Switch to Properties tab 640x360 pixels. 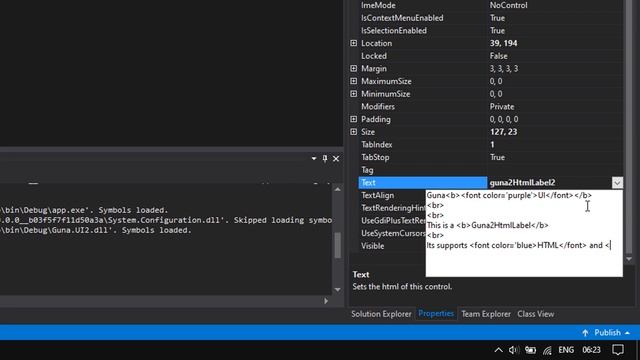click(x=436, y=313)
